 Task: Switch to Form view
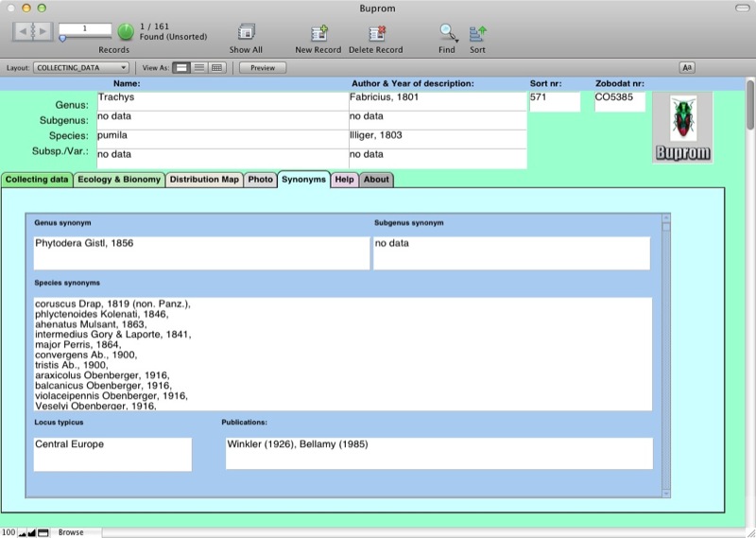click(x=181, y=68)
